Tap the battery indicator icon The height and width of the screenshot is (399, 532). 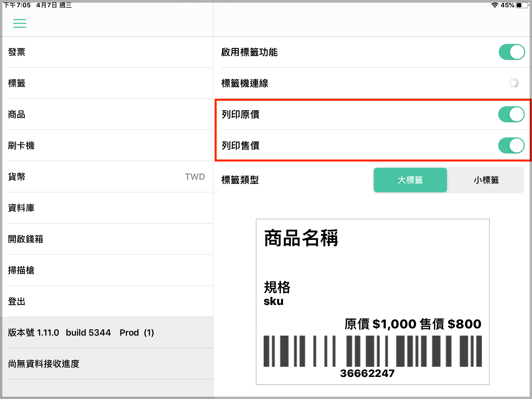[x=522, y=5]
